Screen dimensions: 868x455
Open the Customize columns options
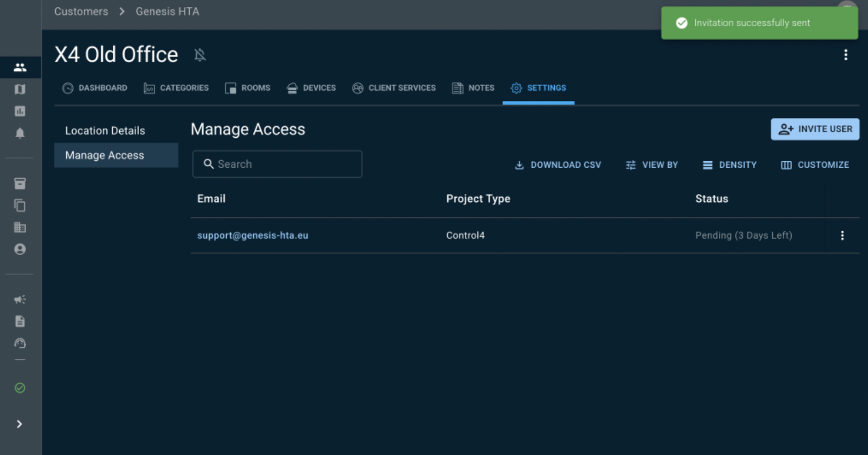[815, 165]
